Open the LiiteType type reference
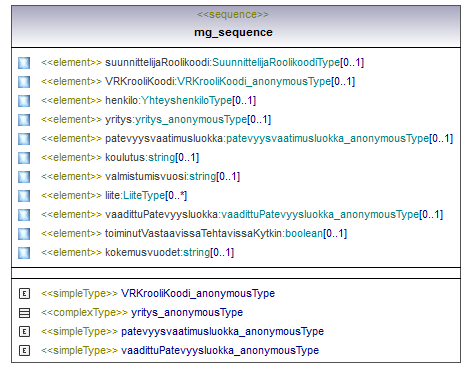The height and width of the screenshot is (367, 471). 144,196
